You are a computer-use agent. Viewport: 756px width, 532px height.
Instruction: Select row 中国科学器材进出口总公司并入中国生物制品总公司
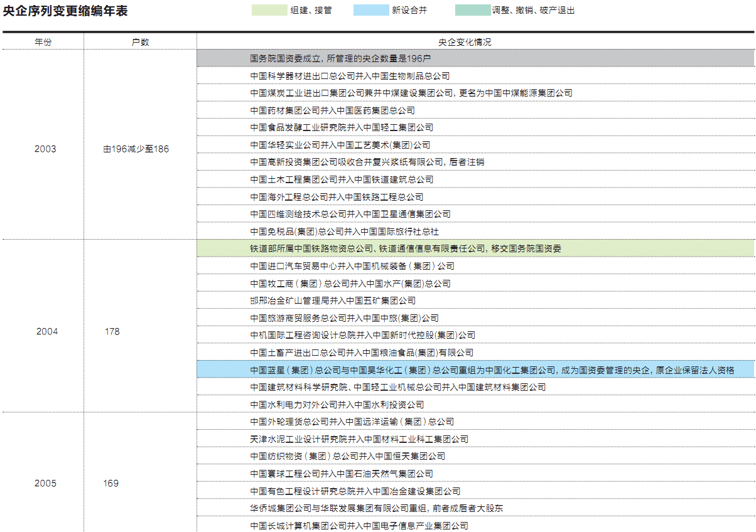(x=475, y=76)
